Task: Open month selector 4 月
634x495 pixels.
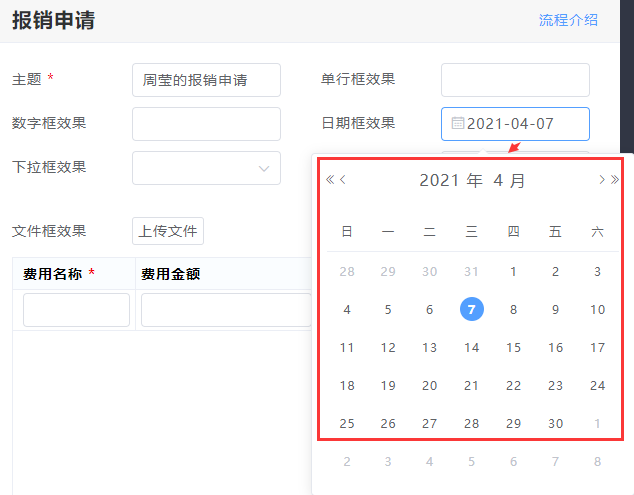Action: pyautogui.click(x=509, y=181)
